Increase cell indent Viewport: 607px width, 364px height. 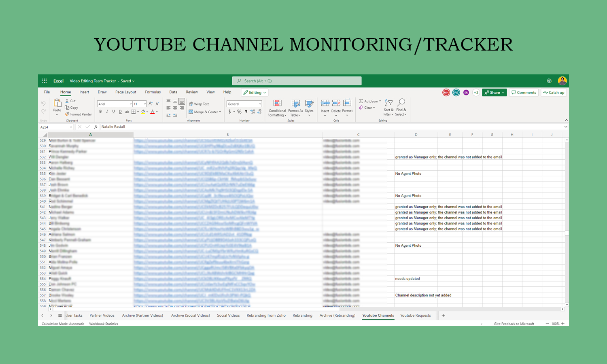coord(175,115)
